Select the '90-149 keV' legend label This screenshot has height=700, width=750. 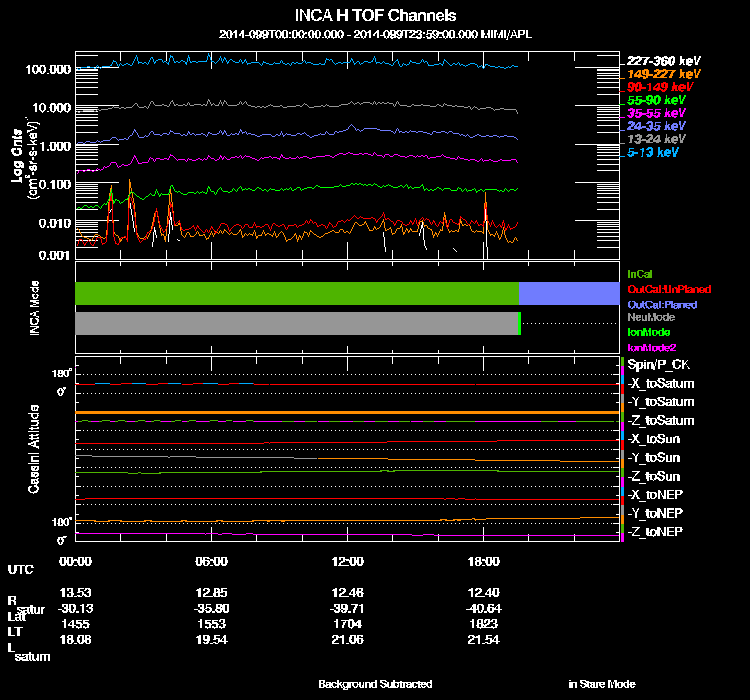coord(660,87)
